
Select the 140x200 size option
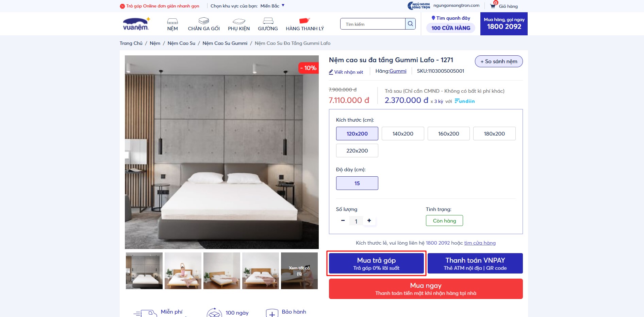[403, 134]
